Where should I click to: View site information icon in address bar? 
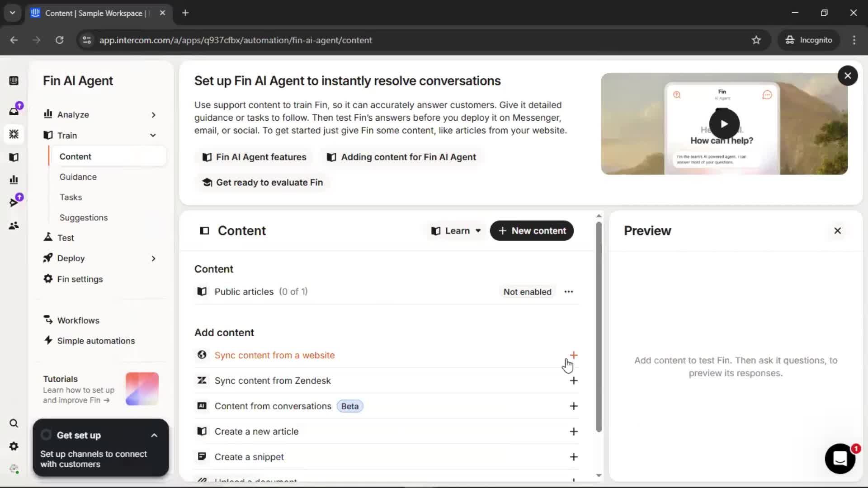coord(86,40)
